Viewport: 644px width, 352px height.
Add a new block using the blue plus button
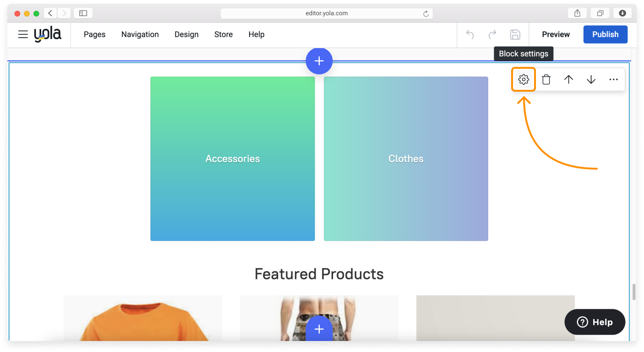tap(319, 60)
